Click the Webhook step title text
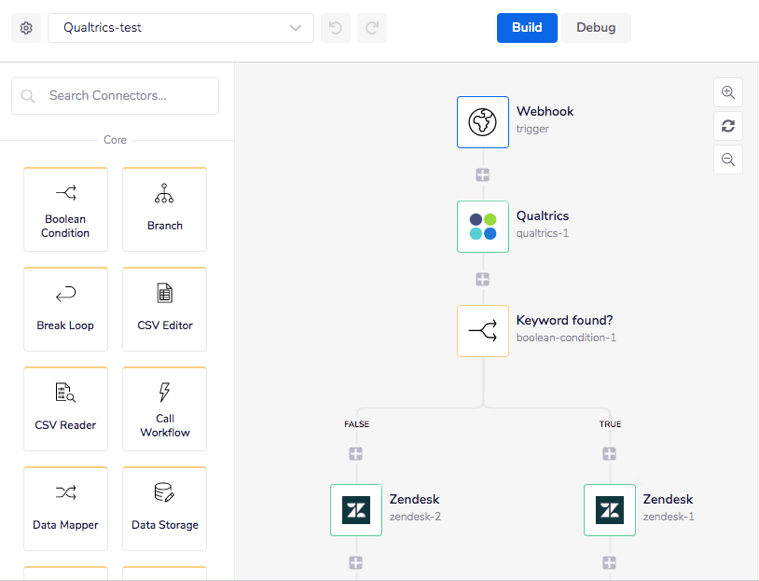 [x=545, y=111]
